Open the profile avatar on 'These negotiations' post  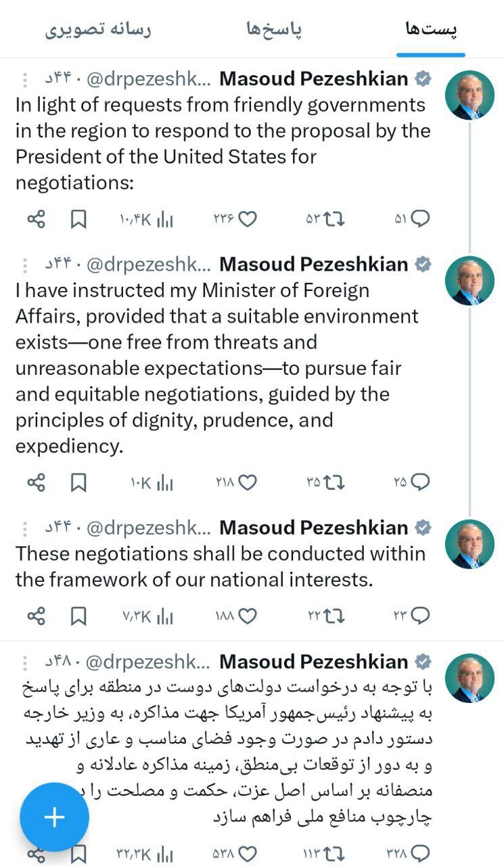[x=469, y=544]
